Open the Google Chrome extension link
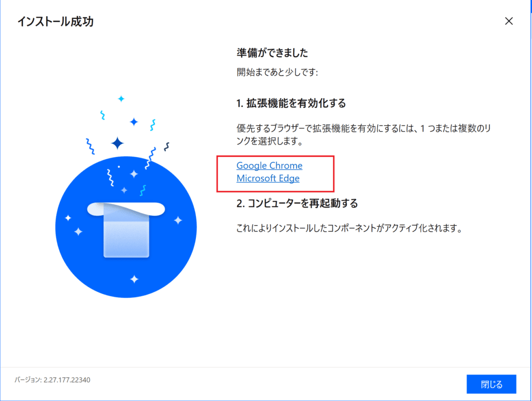Viewport: 532px width, 401px height. pos(270,165)
